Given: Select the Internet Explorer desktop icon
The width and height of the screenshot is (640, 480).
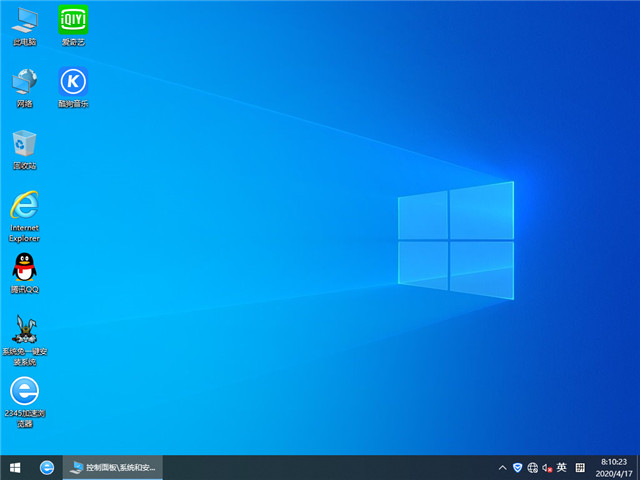Looking at the screenshot, I should pyautogui.click(x=24, y=217).
